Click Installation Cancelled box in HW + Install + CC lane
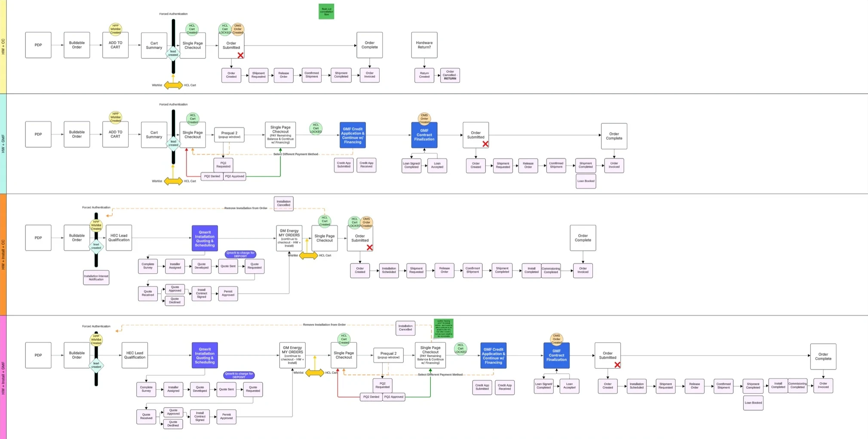The width and height of the screenshot is (868, 439). coord(284,203)
